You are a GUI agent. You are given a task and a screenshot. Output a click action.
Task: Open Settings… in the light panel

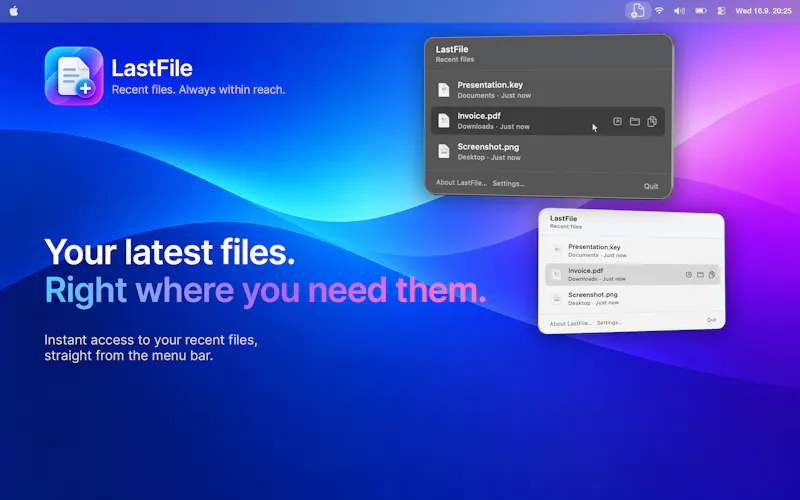click(609, 322)
